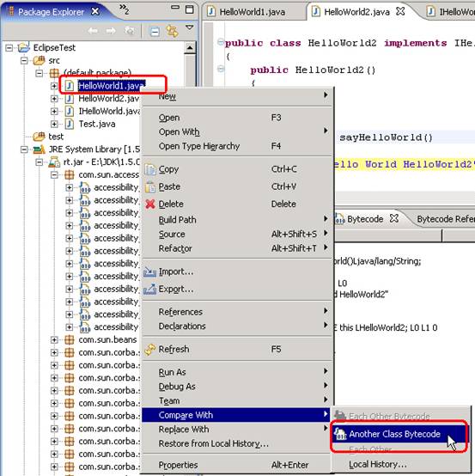Select IHelloWorld.java in Package Explorer
Screen dimensions: 475x476
coord(109,112)
